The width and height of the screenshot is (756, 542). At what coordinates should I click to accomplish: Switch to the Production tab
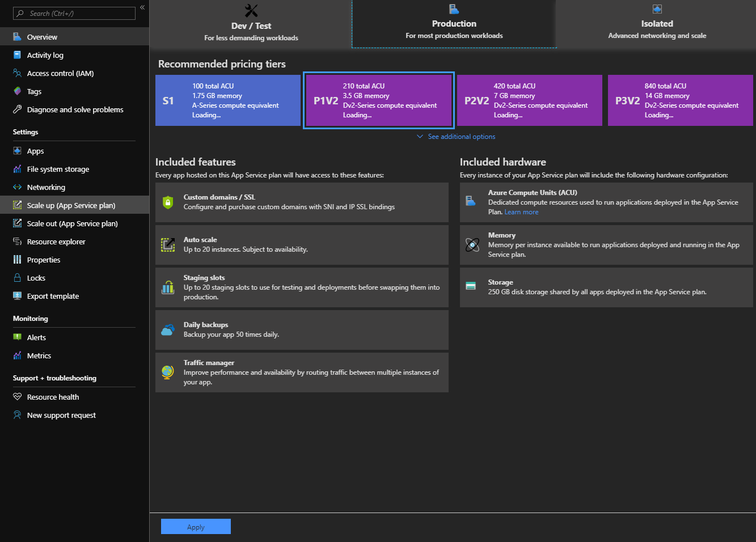pyautogui.click(x=454, y=24)
